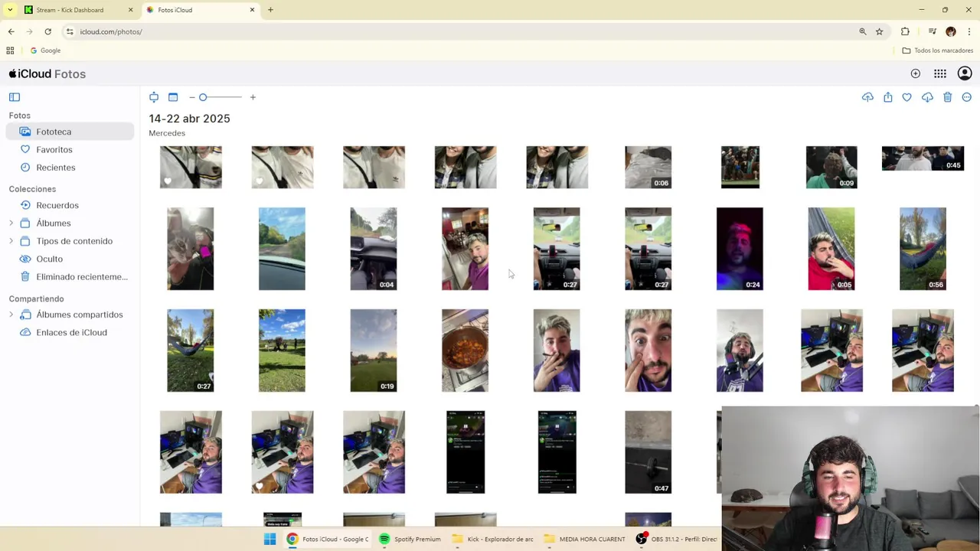
Task: Open the 0:24 purple-lit video thumbnail
Action: [740, 249]
